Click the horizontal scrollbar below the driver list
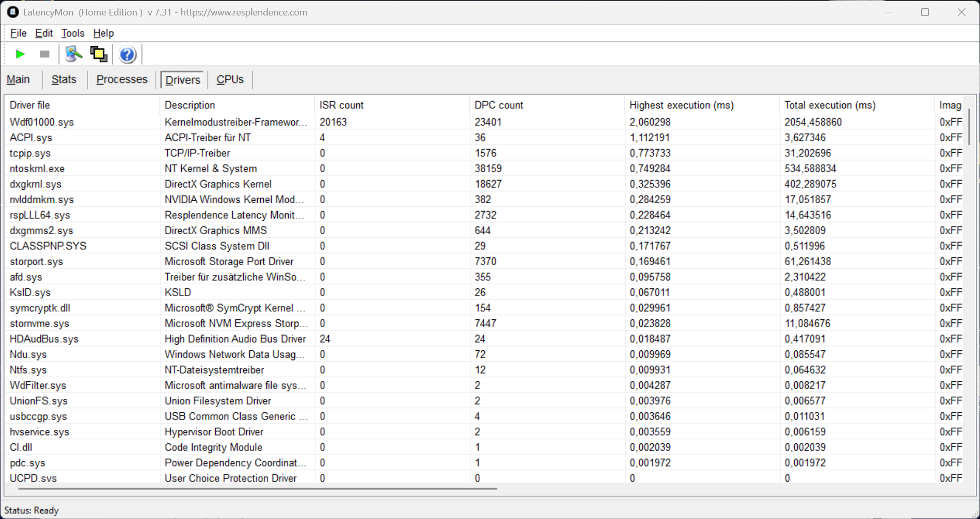Image resolution: width=980 pixels, height=519 pixels. [x=258, y=488]
